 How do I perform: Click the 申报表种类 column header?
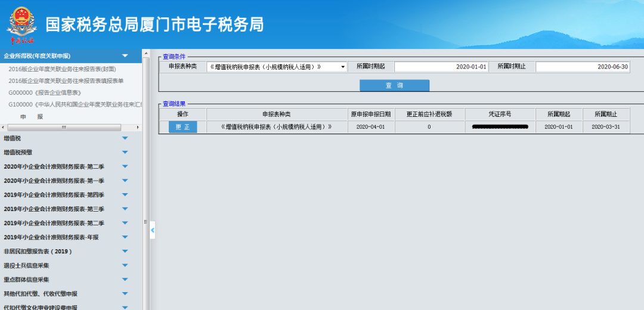click(x=277, y=114)
